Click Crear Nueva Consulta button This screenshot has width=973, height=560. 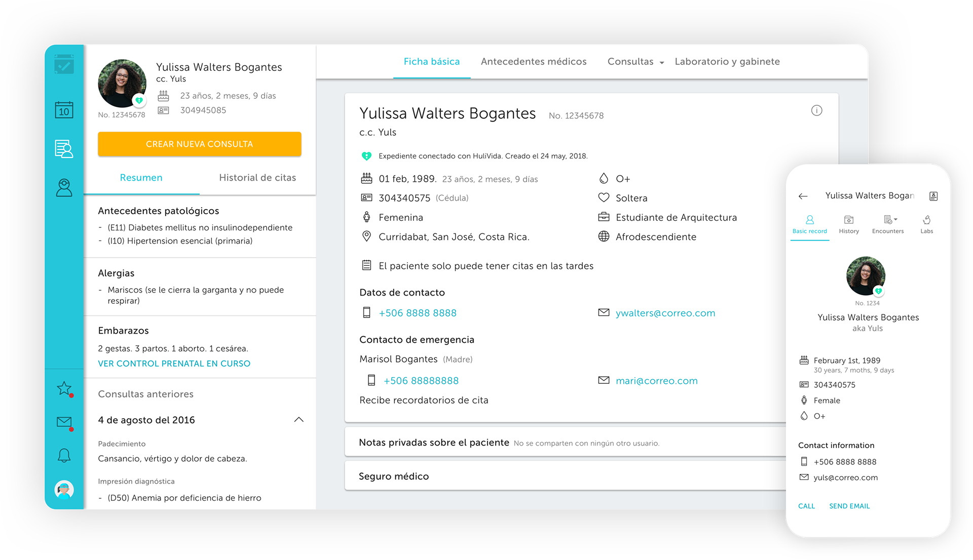[x=200, y=144]
